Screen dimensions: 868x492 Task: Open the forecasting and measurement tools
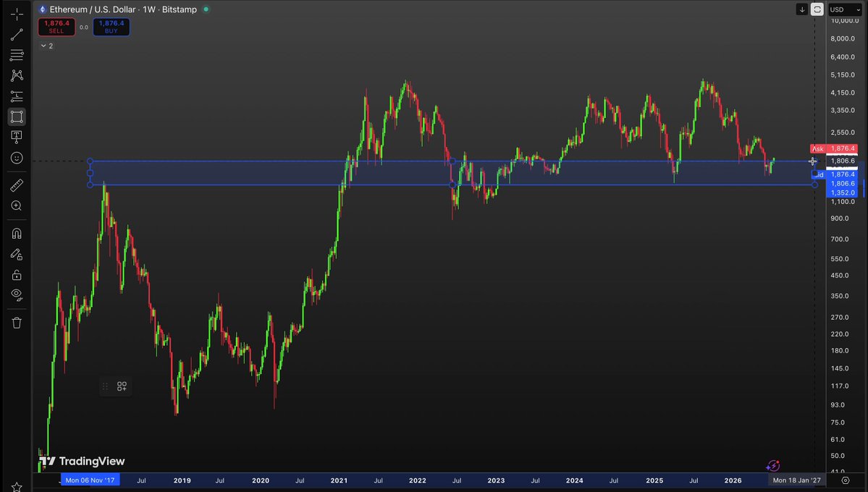point(17,96)
